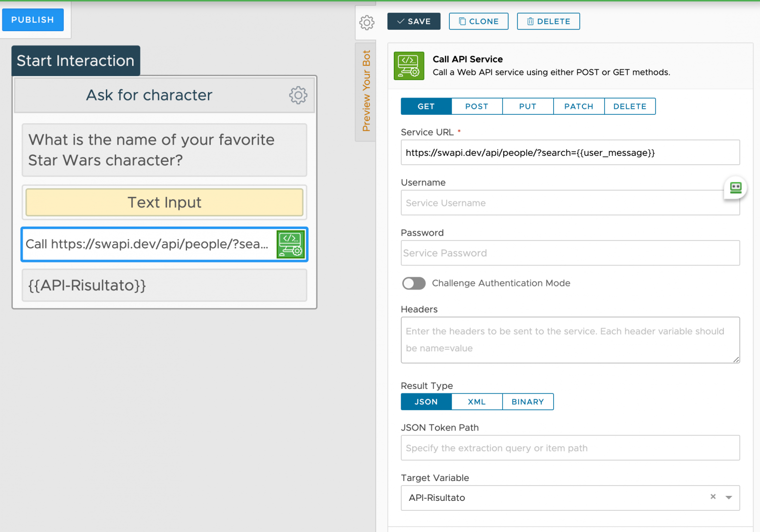Screen dimensions: 760x532
Task: Click the Call API Service icon in the panel header
Action: tap(409, 65)
